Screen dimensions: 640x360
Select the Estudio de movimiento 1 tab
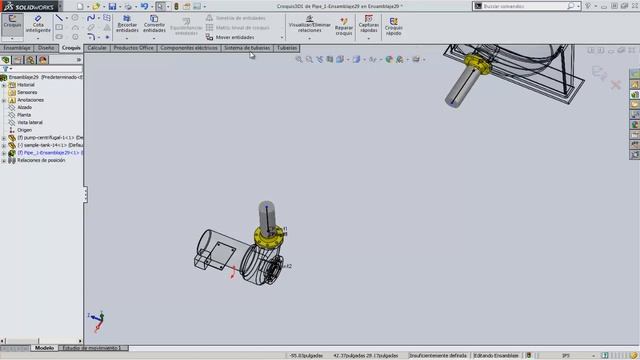(x=93, y=348)
